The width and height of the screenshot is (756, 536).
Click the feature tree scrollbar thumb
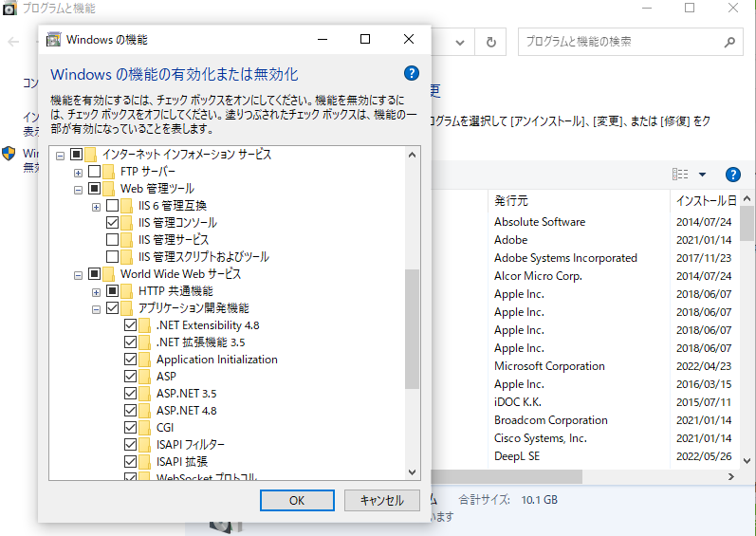412,329
